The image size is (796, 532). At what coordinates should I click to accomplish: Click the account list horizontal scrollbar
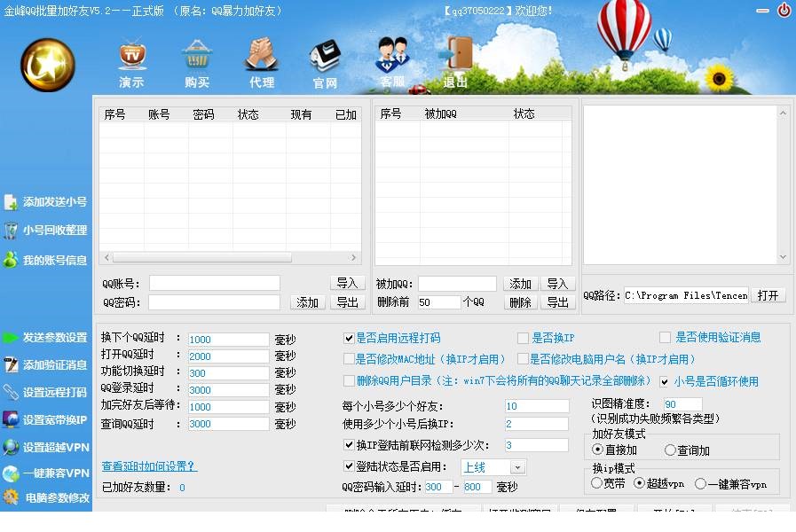[202, 258]
